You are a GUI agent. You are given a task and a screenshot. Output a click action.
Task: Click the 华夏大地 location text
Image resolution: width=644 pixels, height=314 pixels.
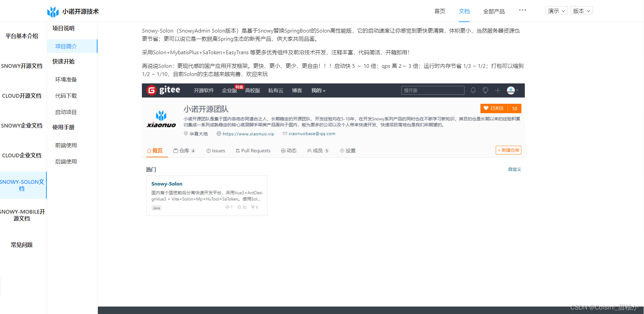tap(198, 134)
